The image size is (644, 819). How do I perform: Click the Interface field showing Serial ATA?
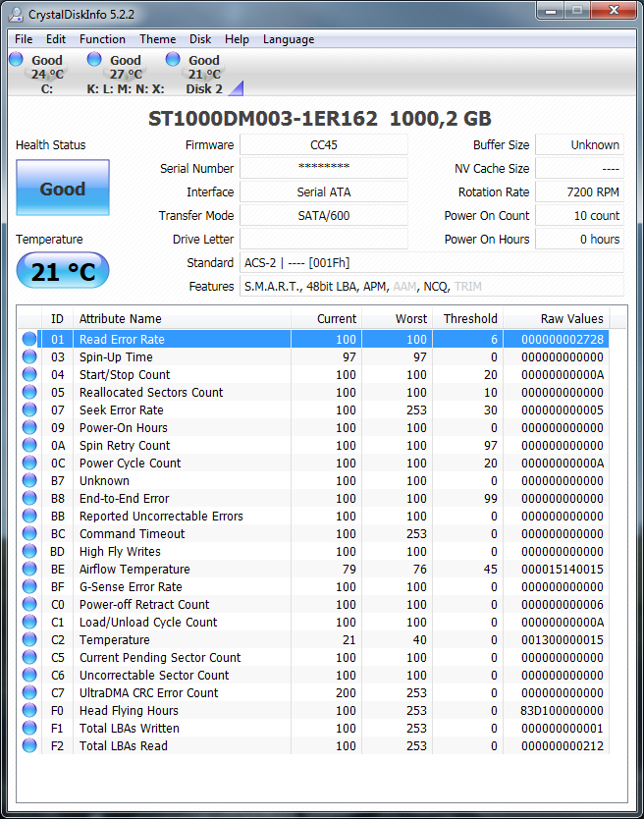324,191
